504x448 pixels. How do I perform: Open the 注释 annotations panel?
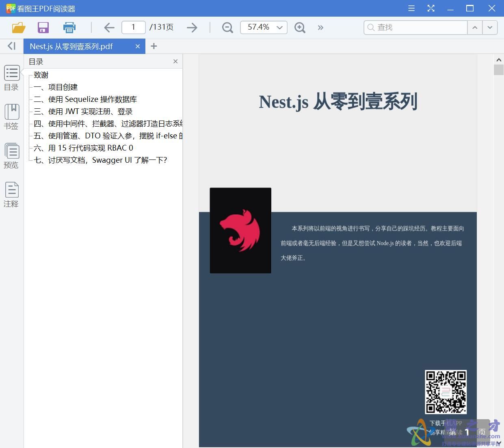coord(12,195)
